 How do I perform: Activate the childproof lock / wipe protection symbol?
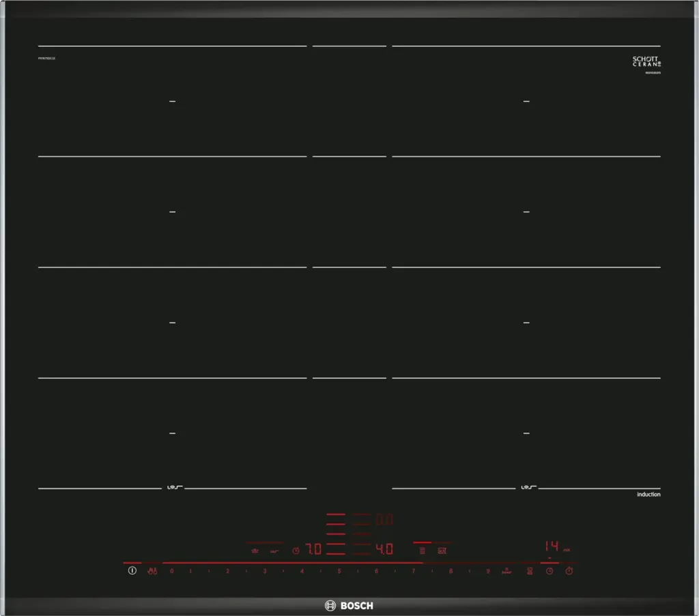(152, 571)
